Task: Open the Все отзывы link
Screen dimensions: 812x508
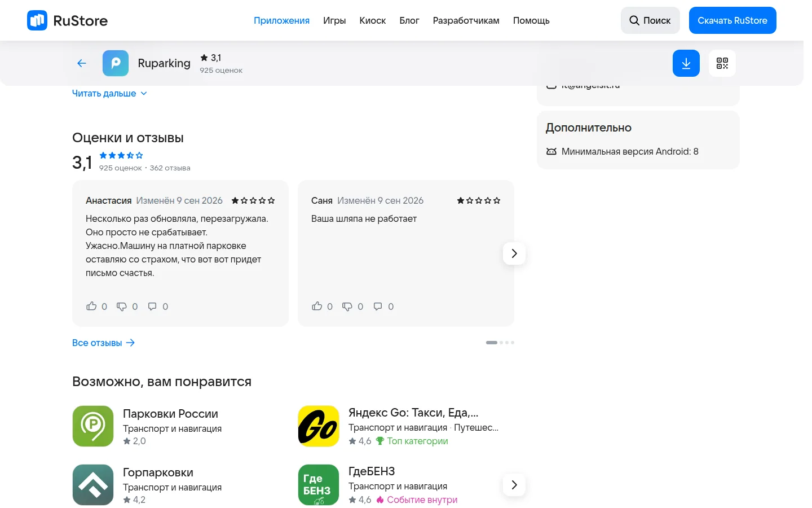Action: point(104,343)
